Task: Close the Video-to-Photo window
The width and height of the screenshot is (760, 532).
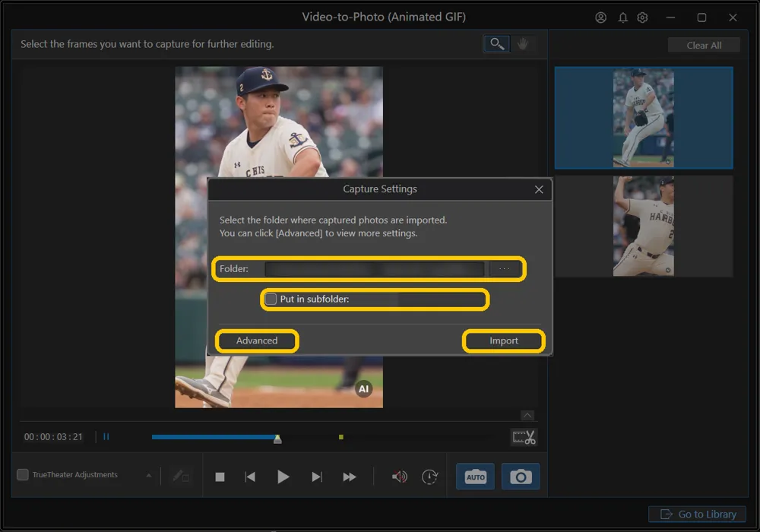Action: 733,17
